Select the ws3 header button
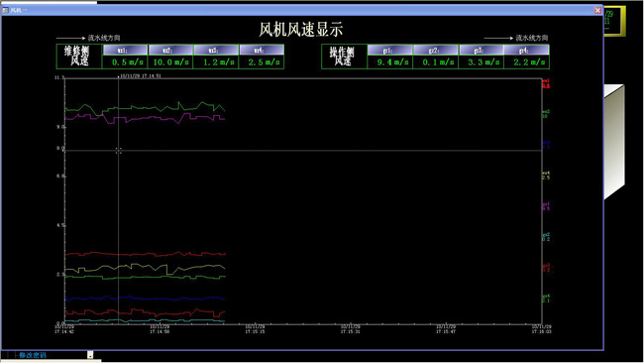 [x=216, y=51]
